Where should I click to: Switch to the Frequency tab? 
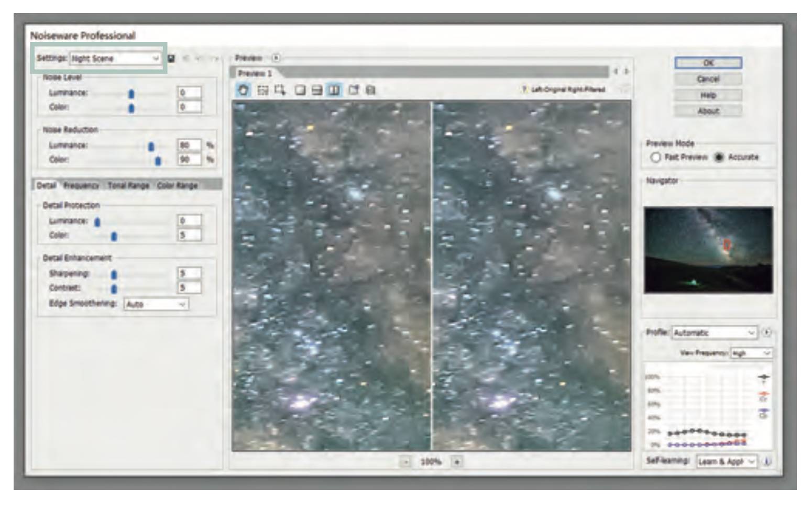click(81, 185)
